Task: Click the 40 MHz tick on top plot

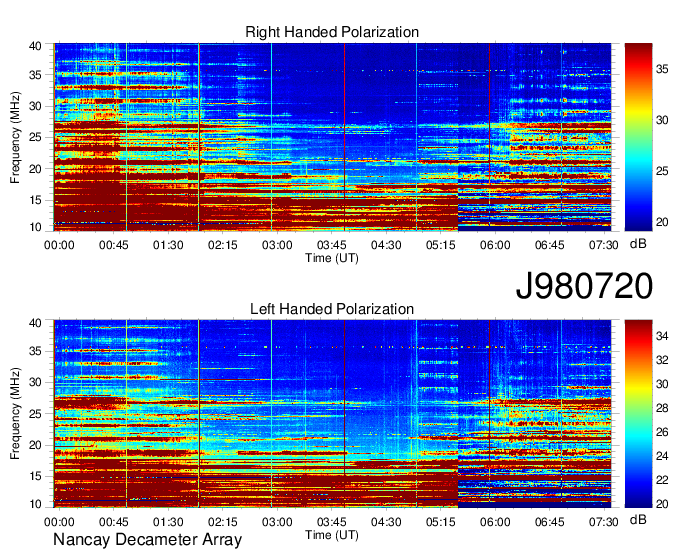Action: pyautogui.click(x=35, y=46)
